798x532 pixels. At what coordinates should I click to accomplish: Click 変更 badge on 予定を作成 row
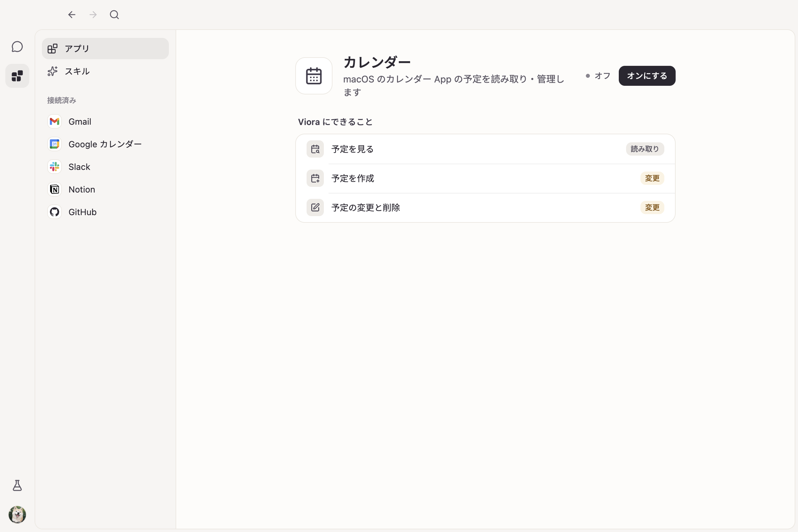(652, 178)
